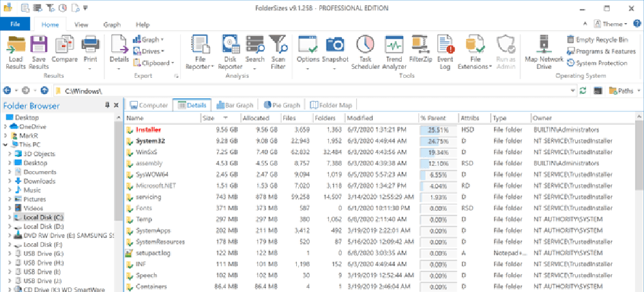This screenshot has width=644, height=292.
Task: Sort by the Size column header
Action: (x=221, y=118)
